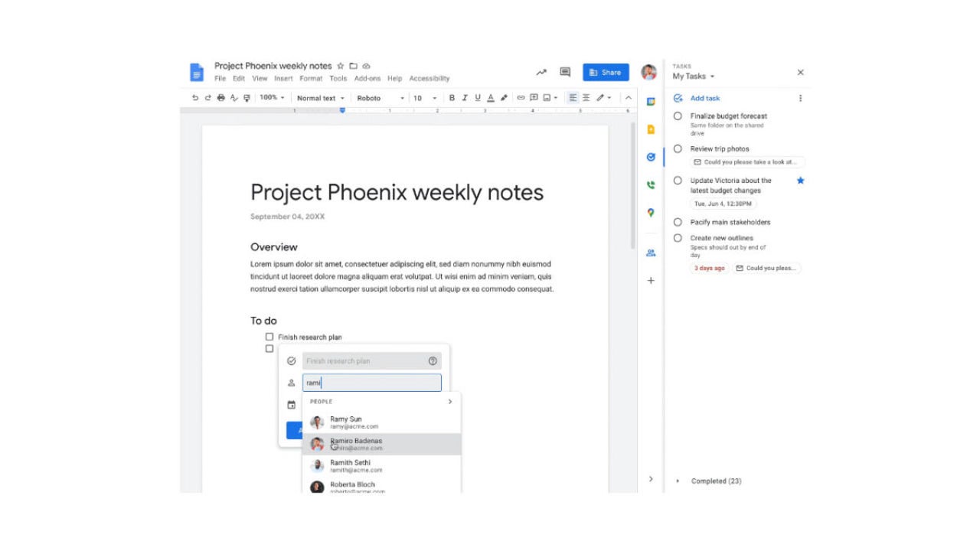Open Google Calendar from the side panel
Image resolution: width=980 pixels, height=551 pixels.
point(650,102)
